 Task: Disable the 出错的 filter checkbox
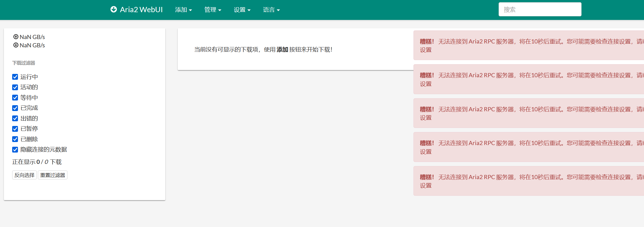click(x=15, y=118)
